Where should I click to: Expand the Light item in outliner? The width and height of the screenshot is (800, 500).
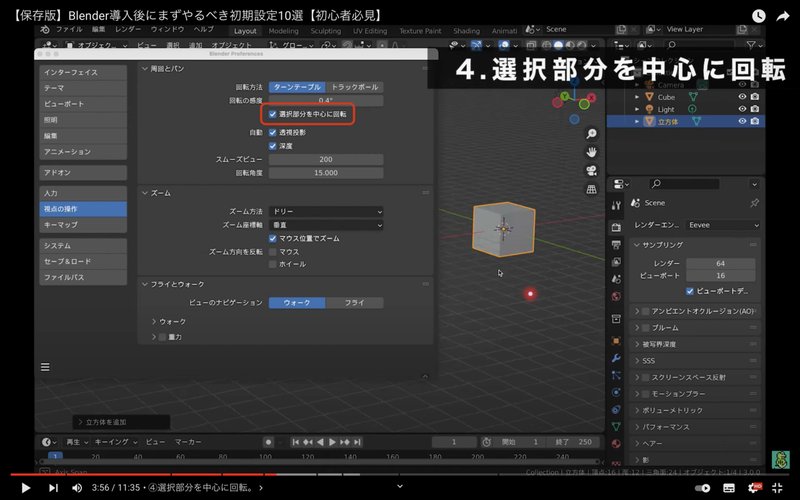[637, 109]
